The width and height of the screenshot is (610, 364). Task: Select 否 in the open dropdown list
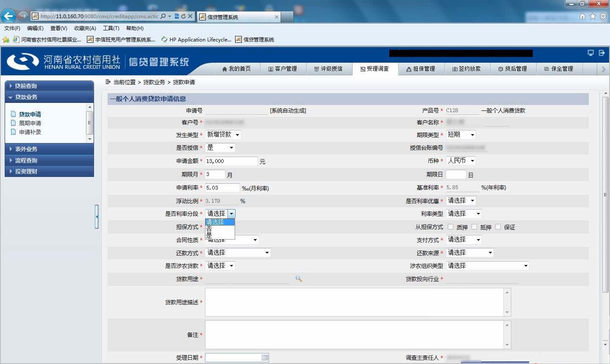click(x=219, y=229)
